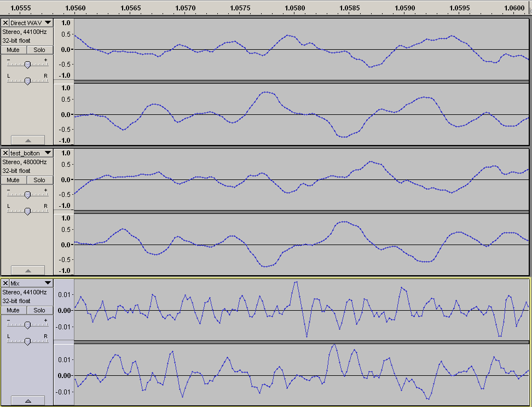This screenshot has height=407, width=532.
Task: Mute the Mix track
Action: point(13,310)
